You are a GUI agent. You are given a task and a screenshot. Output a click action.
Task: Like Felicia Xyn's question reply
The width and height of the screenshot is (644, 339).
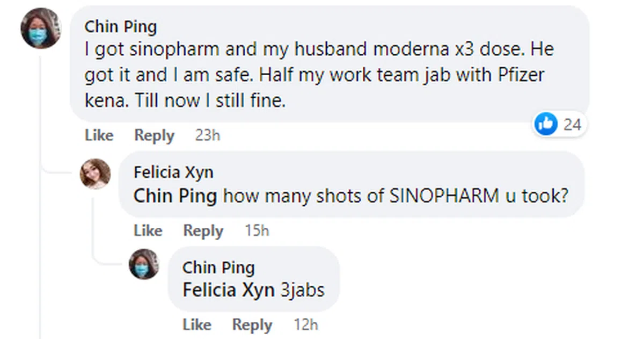click(x=148, y=230)
